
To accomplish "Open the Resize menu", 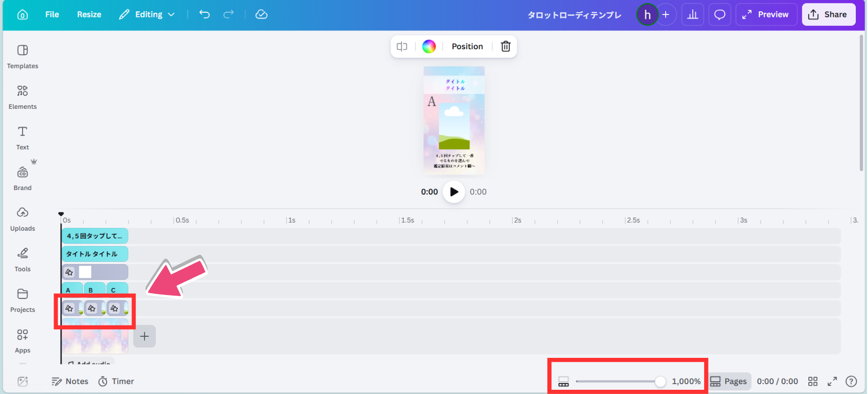I will click(x=89, y=15).
